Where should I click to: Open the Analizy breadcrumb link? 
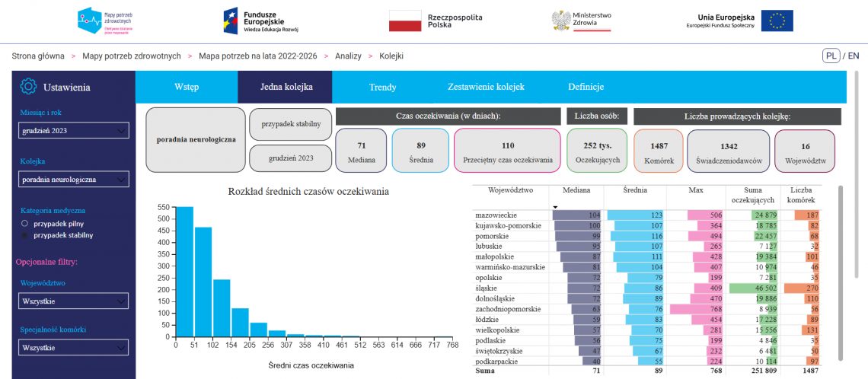pyautogui.click(x=348, y=56)
